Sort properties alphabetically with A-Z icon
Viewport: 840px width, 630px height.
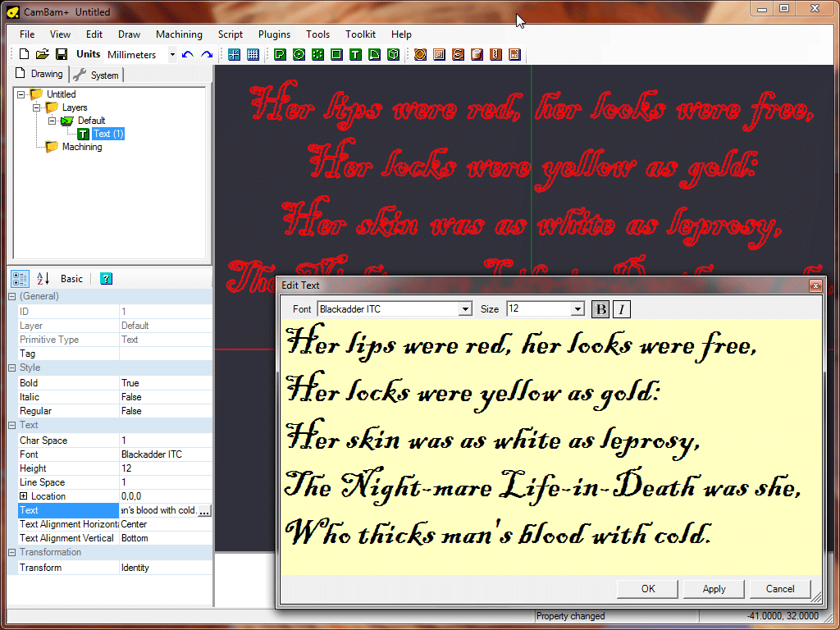pyautogui.click(x=43, y=279)
